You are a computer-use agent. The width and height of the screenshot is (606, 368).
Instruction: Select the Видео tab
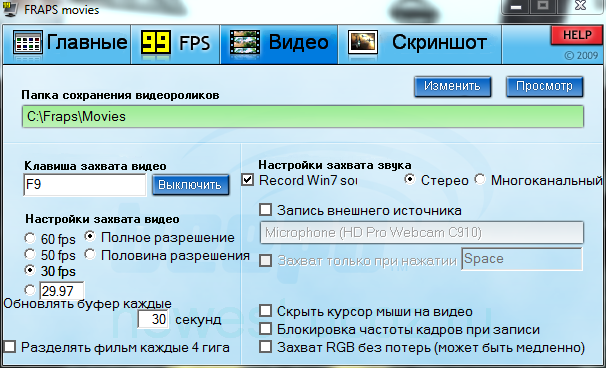pos(279,44)
